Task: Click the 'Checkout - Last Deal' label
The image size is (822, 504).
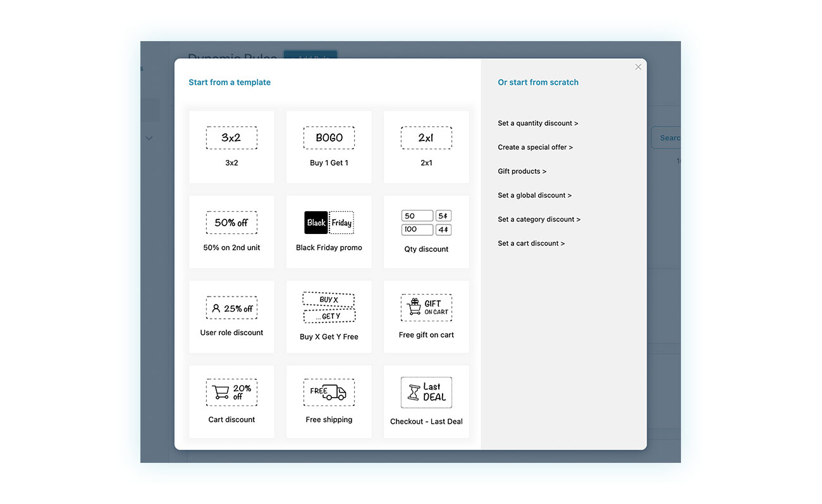Action: coord(426,422)
